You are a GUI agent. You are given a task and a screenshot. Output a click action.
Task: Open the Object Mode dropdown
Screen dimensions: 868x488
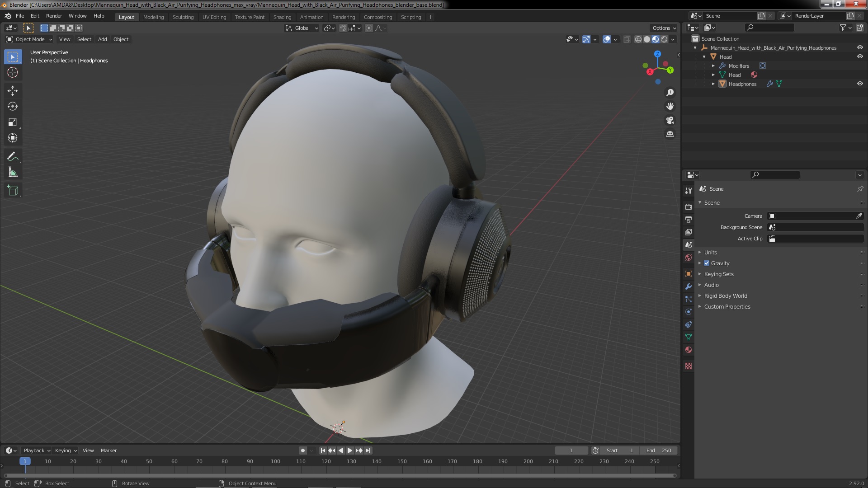point(29,39)
